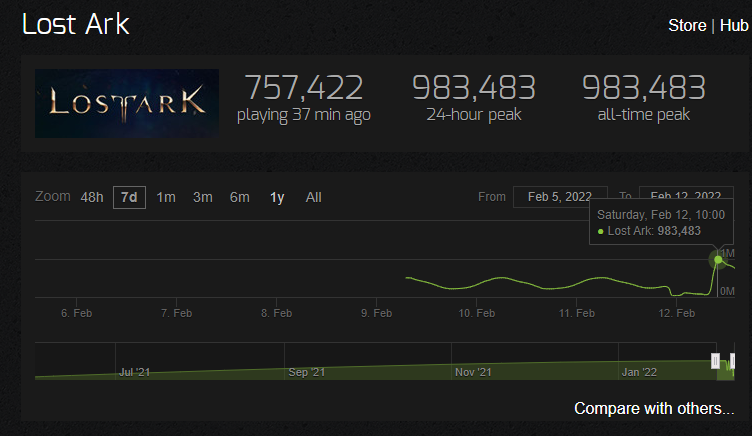The width and height of the screenshot is (752, 436).
Task: Click Jul '21 in the navigator timeline
Action: point(134,372)
